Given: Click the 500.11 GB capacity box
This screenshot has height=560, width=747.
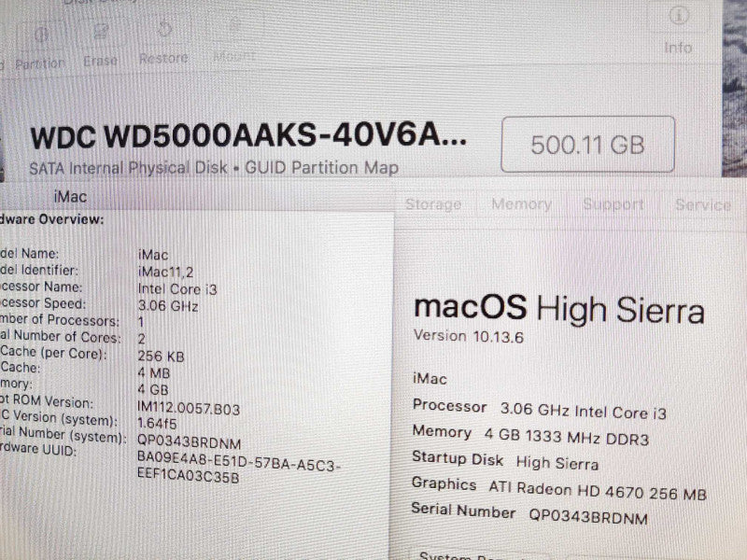Looking at the screenshot, I should pyautogui.click(x=588, y=145).
